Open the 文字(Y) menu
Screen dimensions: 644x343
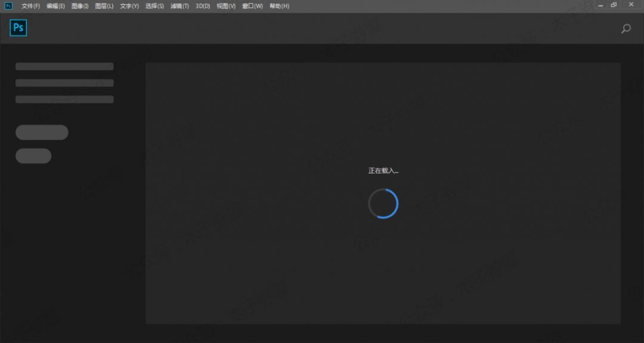pyautogui.click(x=129, y=6)
